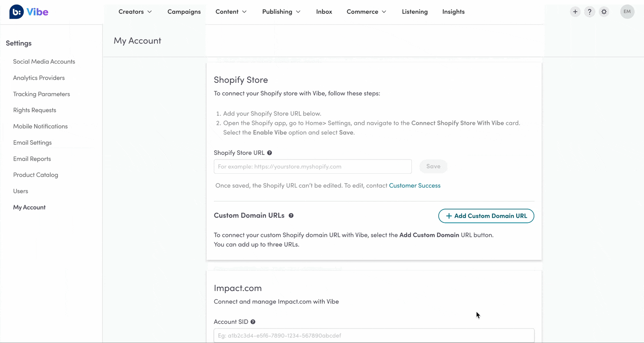Expand the Content dropdown menu
Screen dimensions: 644x343
pos(231,12)
